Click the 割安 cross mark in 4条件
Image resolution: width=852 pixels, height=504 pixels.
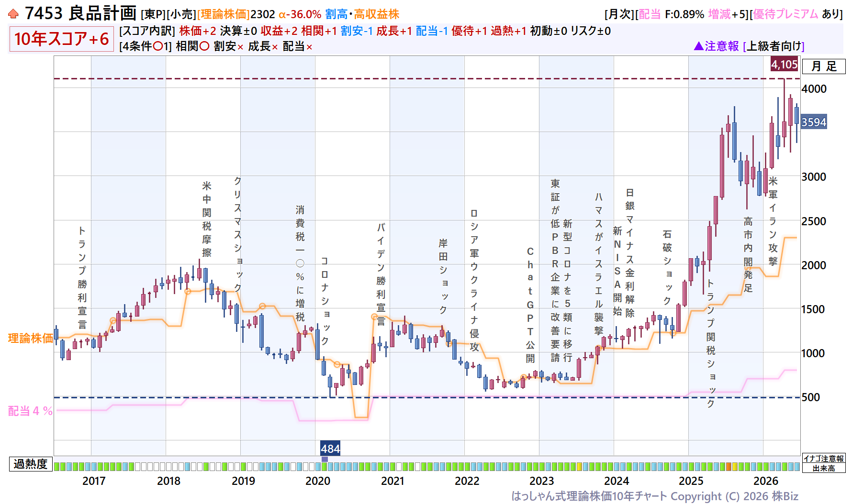click(x=240, y=47)
